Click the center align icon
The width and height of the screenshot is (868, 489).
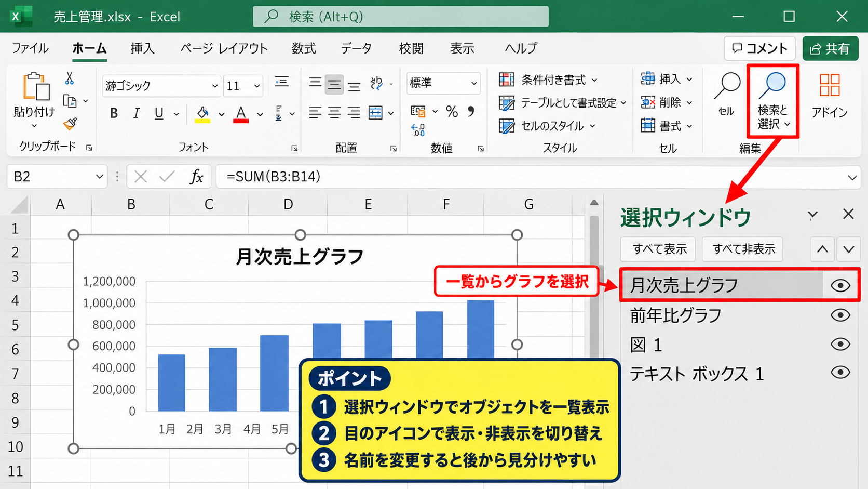[x=334, y=113]
